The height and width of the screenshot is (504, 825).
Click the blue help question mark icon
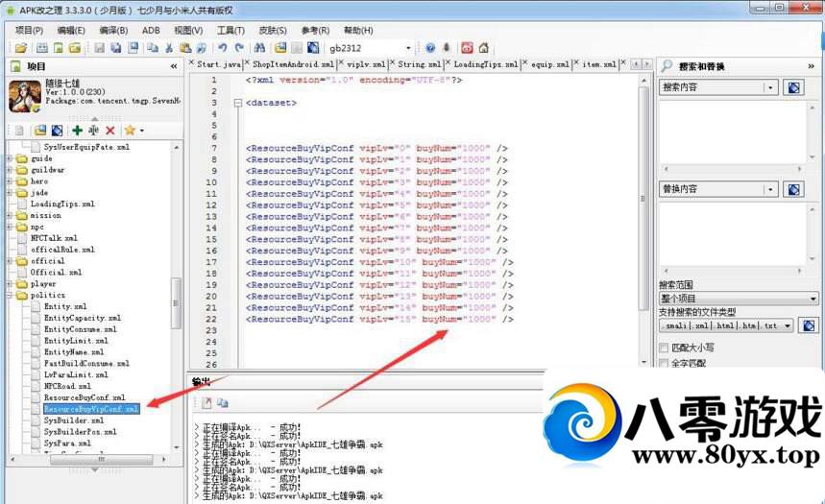(x=430, y=48)
